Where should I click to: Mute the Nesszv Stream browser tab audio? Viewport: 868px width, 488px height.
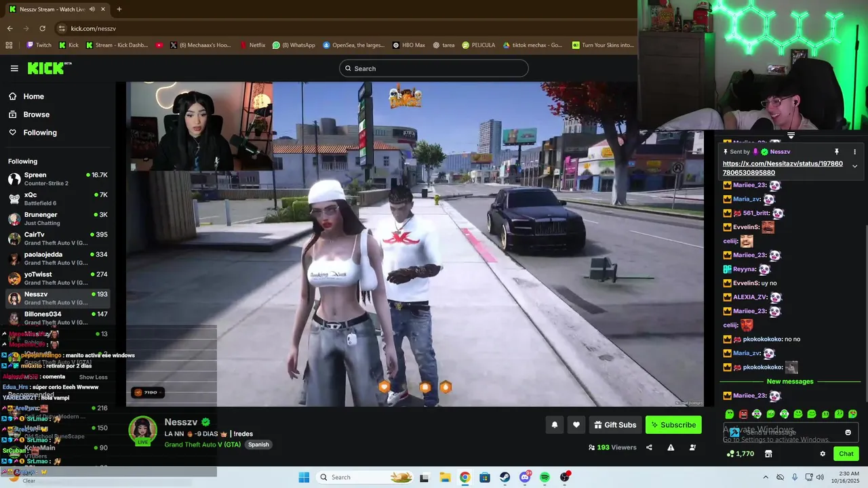click(x=92, y=9)
